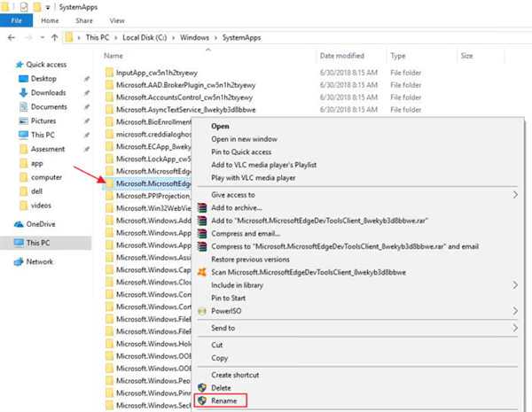This screenshot has width=532, height=412.
Task: Select highlighted This PC monitor icon
Action: (19, 243)
